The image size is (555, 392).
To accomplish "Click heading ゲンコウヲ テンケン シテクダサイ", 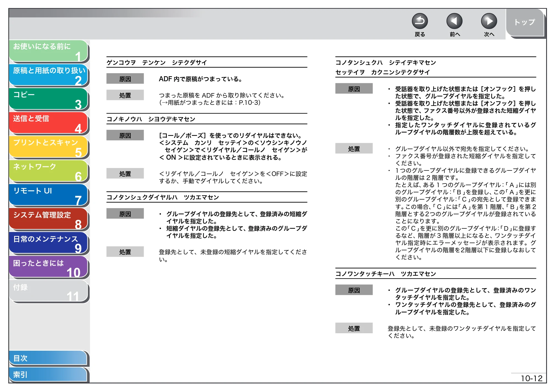I will pyautogui.click(x=157, y=62).
